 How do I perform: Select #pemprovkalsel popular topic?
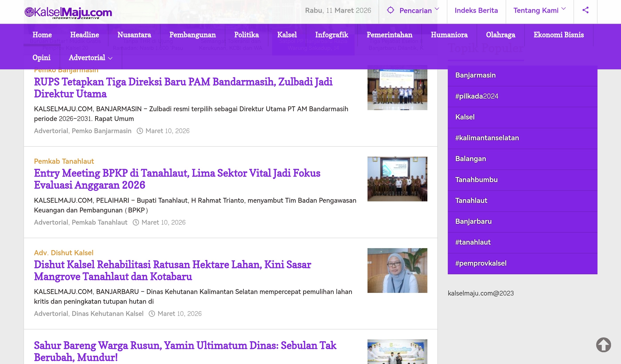pyautogui.click(x=523, y=264)
